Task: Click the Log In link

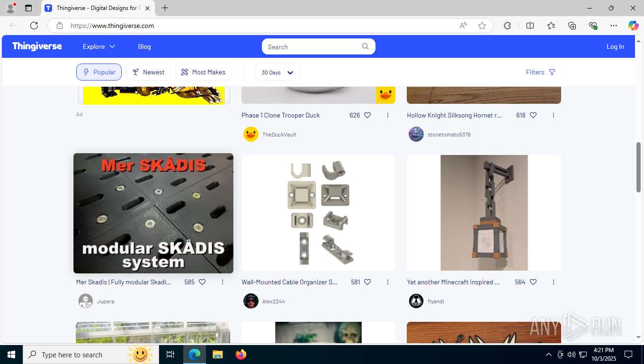Action: pos(615,46)
